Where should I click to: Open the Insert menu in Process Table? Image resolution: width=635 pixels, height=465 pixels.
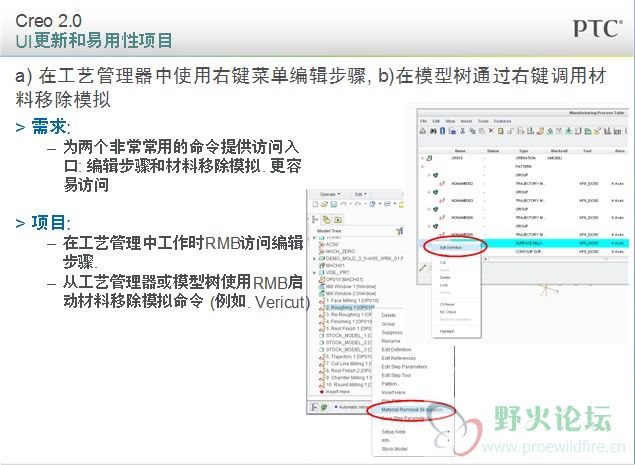466,121
